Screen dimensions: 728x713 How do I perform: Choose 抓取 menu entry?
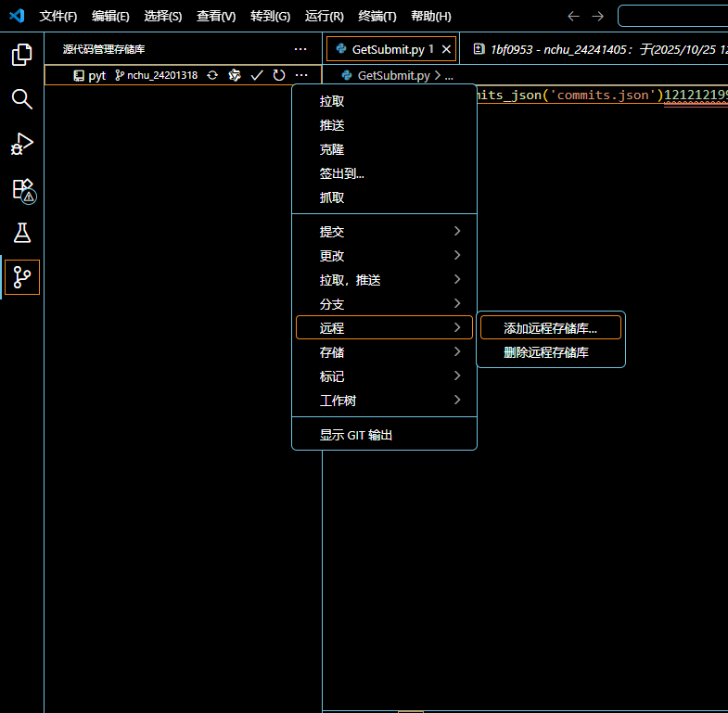pos(385,197)
